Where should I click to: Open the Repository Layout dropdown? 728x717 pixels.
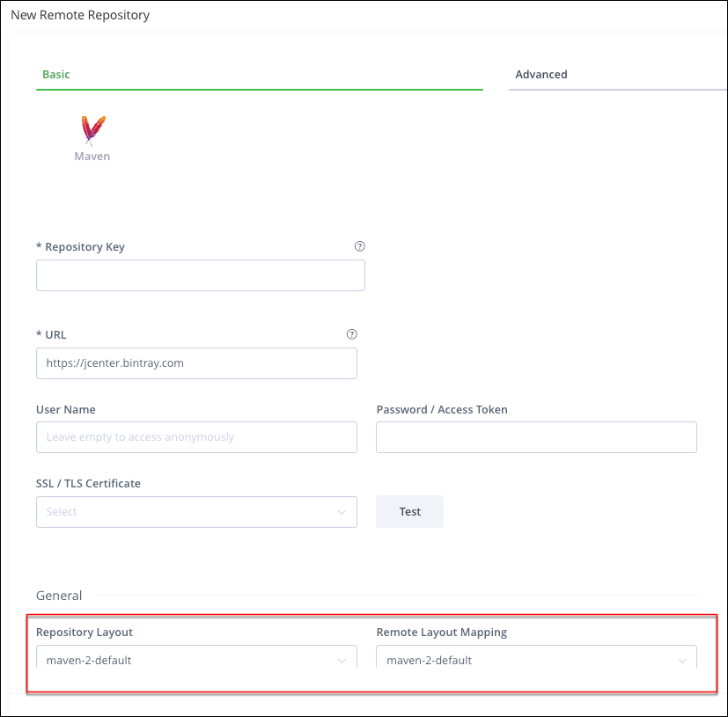point(196,657)
